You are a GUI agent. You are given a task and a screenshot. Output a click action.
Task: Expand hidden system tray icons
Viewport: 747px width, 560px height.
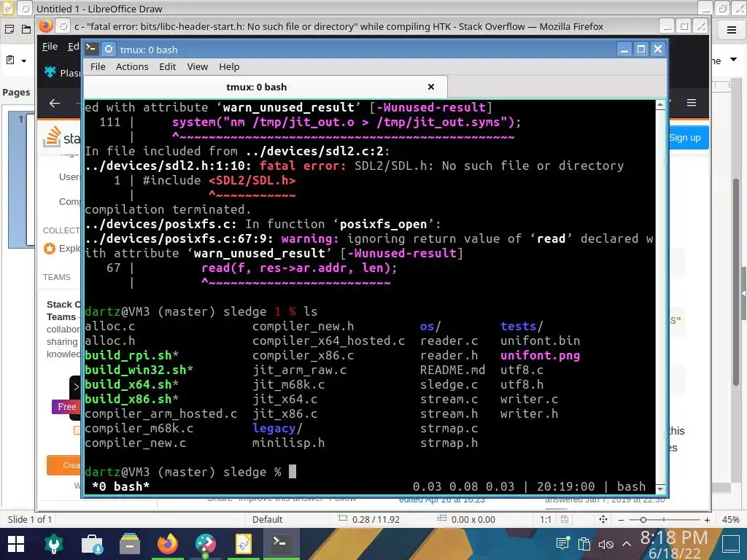click(x=627, y=544)
